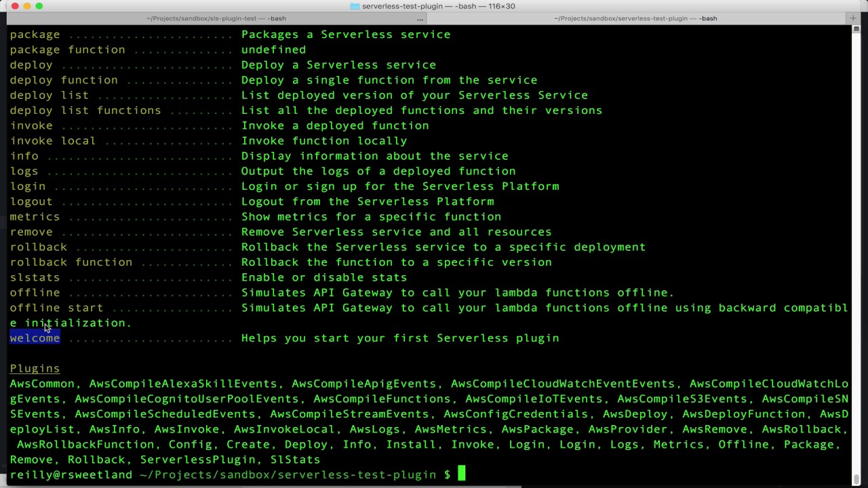Click the 'undefined' description text

coord(273,49)
